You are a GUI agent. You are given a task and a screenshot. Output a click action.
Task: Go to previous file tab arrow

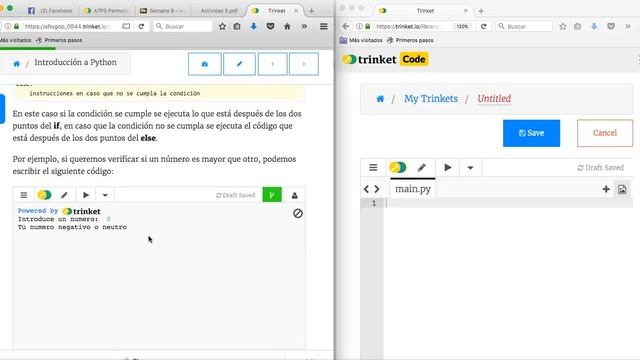click(366, 189)
